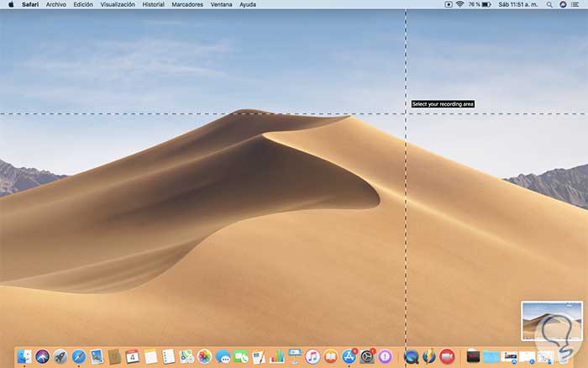
Task: Click the clock Sáb 11:51 a. m.
Action: 518,4
